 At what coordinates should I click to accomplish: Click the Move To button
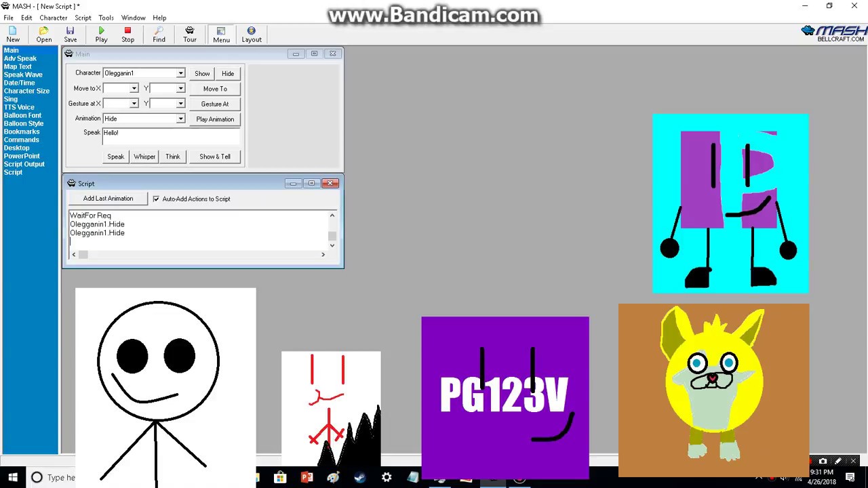pos(215,89)
